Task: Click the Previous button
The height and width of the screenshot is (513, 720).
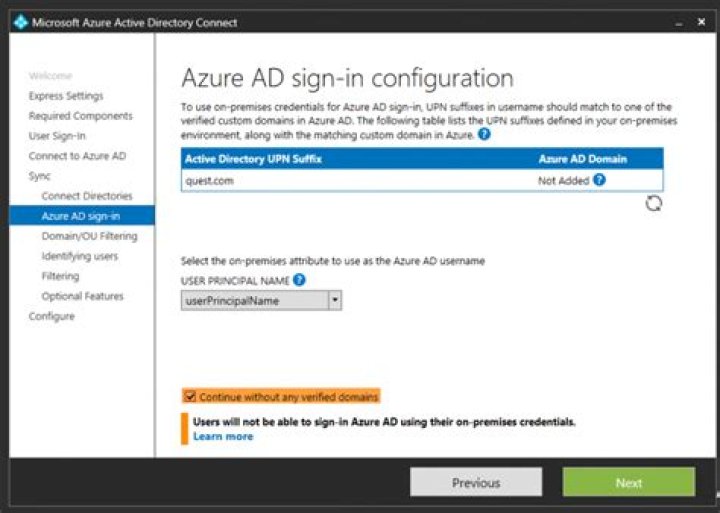Action: click(x=476, y=482)
